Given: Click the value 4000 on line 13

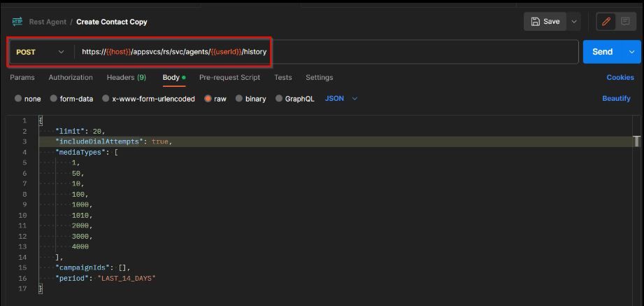Looking at the screenshot, I should coord(80,246).
